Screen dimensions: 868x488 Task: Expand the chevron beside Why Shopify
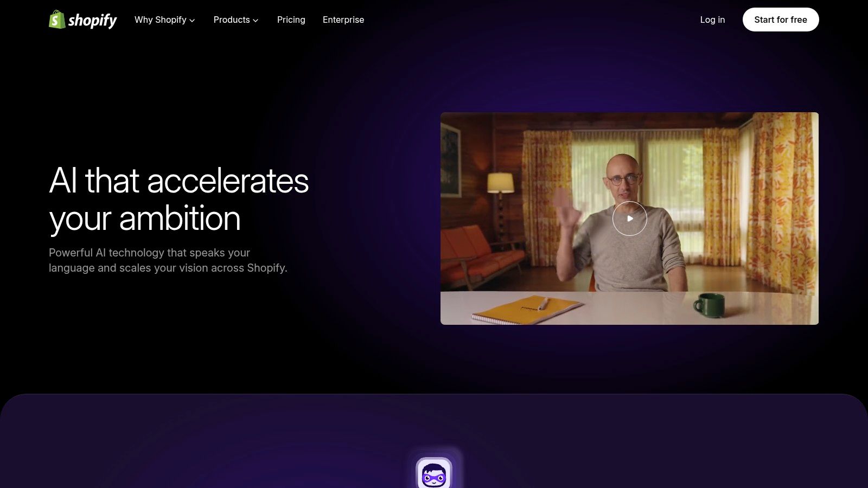pos(192,21)
